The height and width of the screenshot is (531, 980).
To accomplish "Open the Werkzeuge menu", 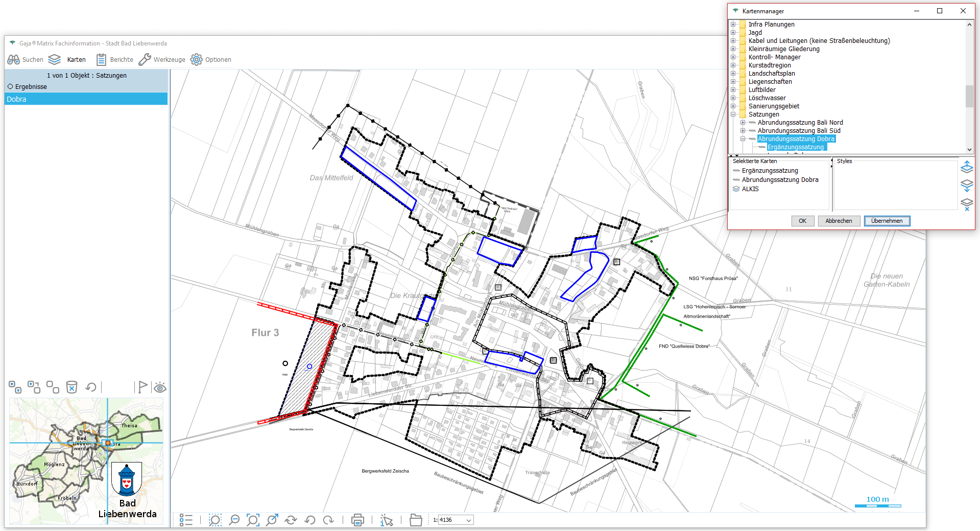I will pyautogui.click(x=162, y=60).
